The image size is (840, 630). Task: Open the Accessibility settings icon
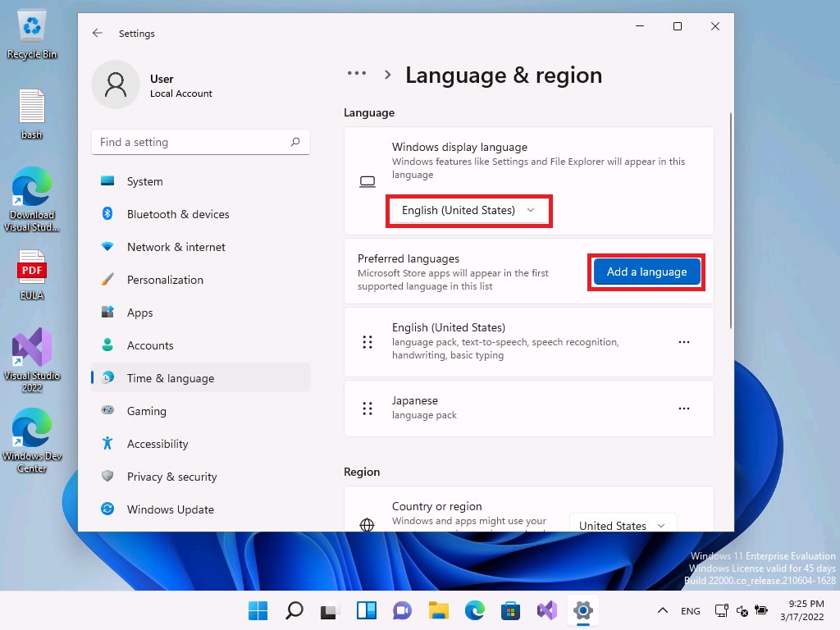pos(107,444)
